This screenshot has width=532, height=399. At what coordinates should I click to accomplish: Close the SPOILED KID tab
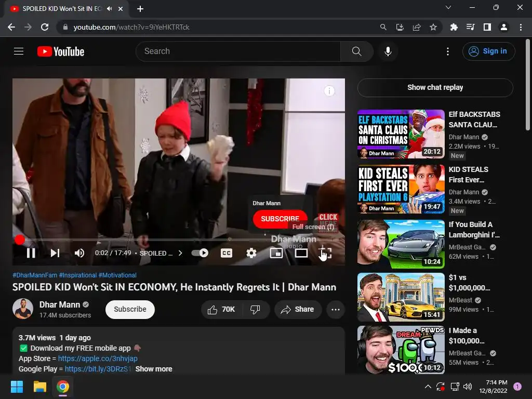(x=120, y=9)
